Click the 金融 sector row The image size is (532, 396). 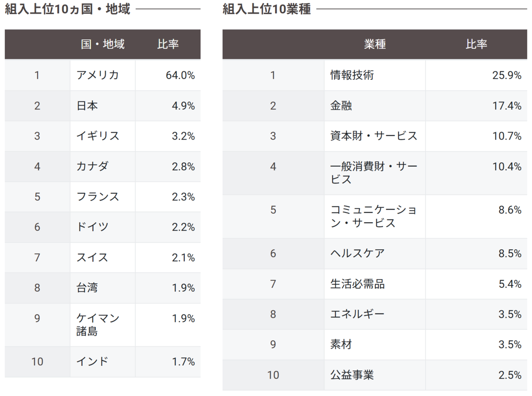click(x=375, y=106)
